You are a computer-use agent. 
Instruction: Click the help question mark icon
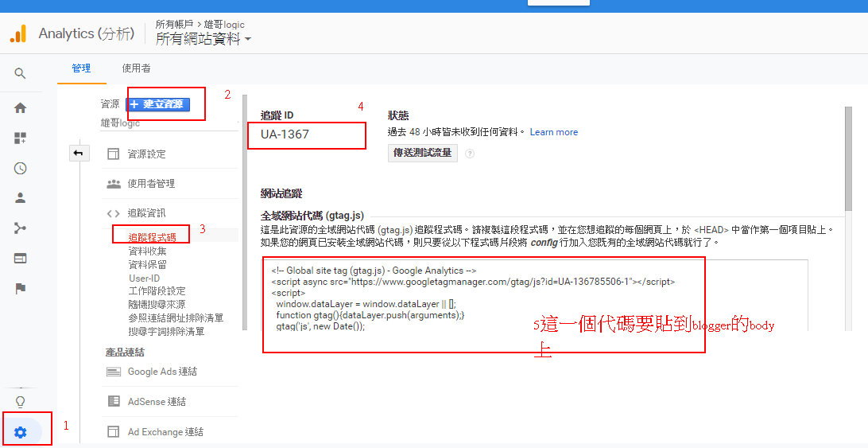(470, 154)
